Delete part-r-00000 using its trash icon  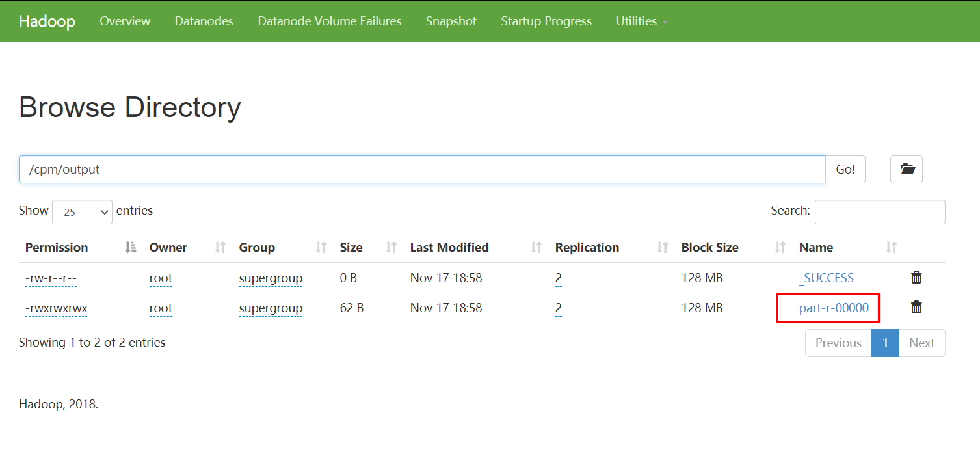[916, 308]
